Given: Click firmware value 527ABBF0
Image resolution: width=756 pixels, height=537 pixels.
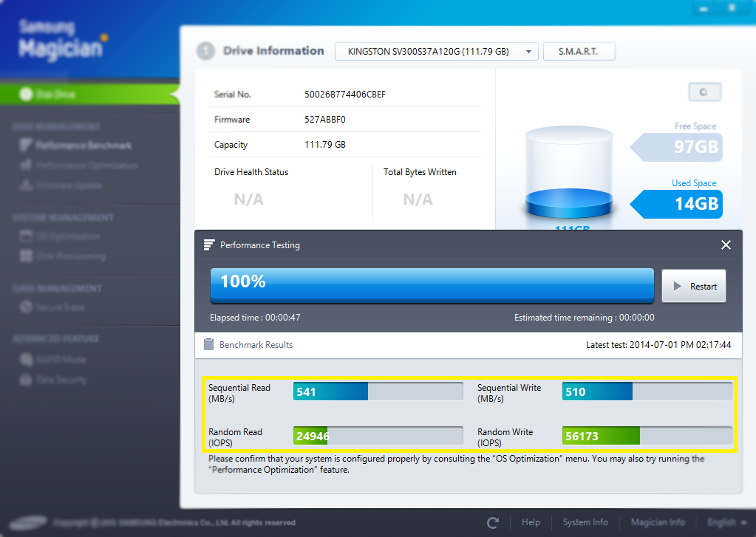Looking at the screenshot, I should pyautogui.click(x=325, y=120).
